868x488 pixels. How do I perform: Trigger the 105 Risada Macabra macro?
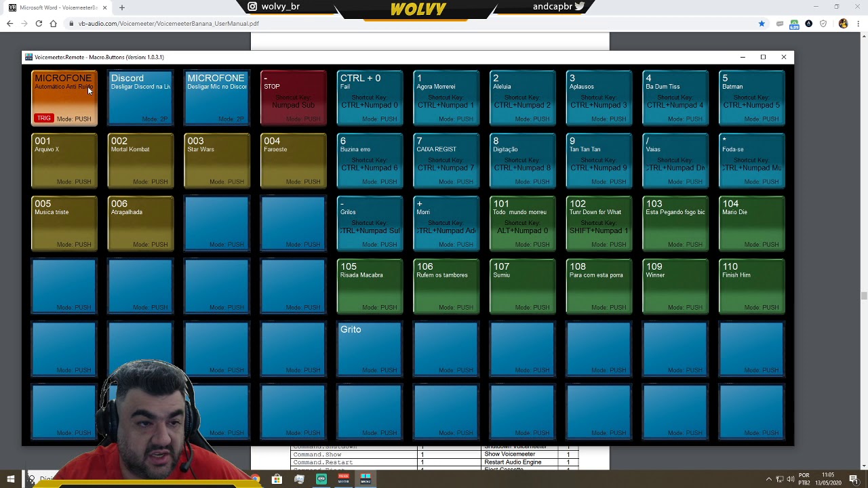[x=370, y=286]
